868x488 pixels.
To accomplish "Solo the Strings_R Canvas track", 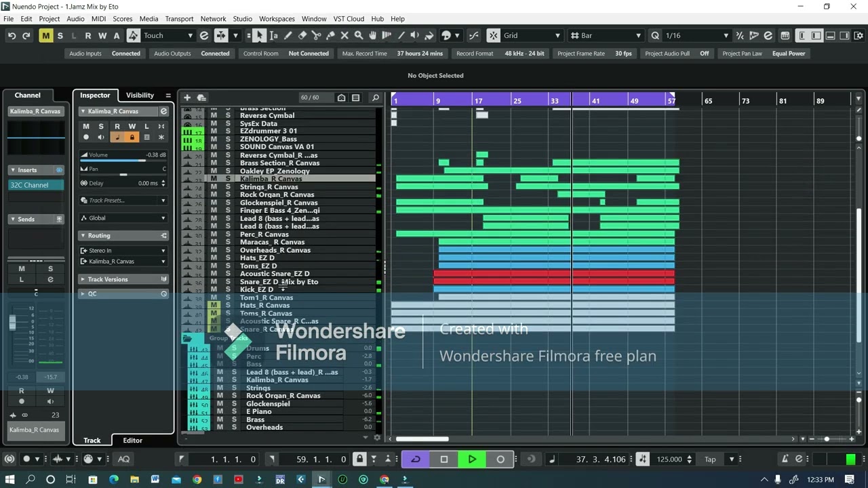I will [228, 187].
